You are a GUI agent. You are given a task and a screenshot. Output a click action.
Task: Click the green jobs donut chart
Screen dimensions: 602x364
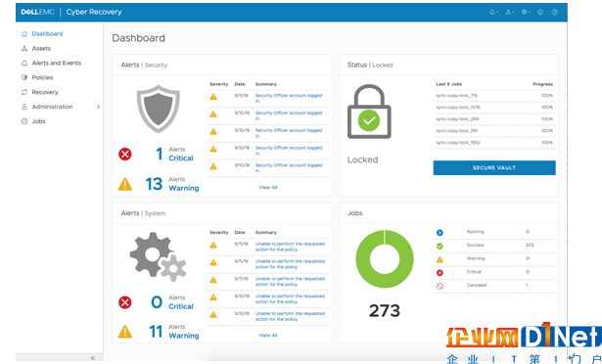[385, 258]
